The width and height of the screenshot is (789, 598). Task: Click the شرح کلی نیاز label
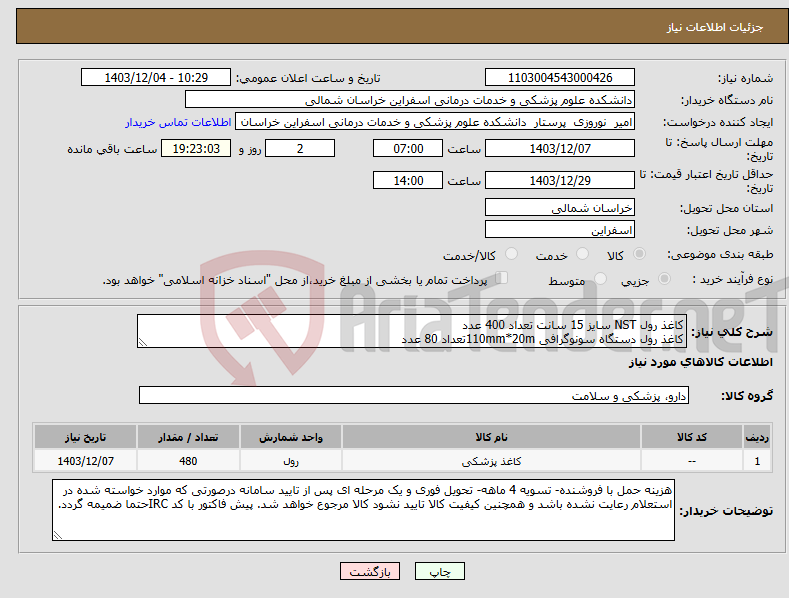pos(732,332)
